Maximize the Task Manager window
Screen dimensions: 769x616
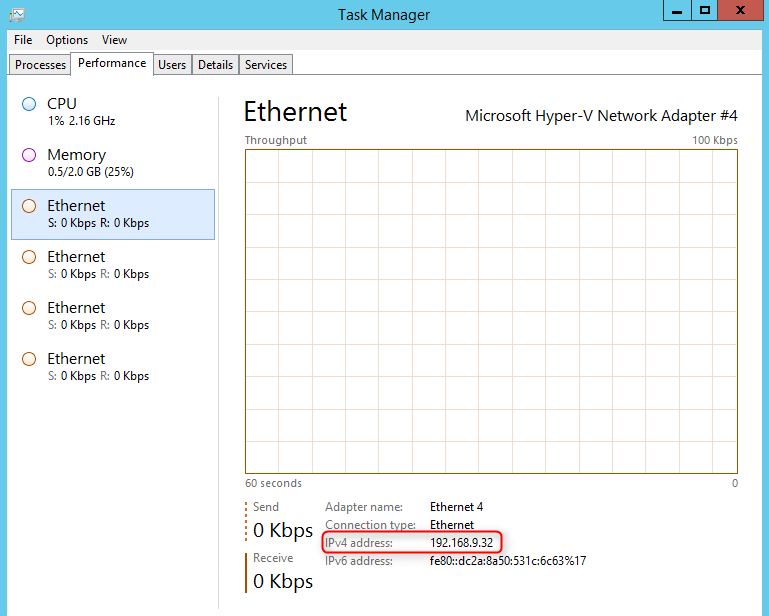[x=705, y=10]
